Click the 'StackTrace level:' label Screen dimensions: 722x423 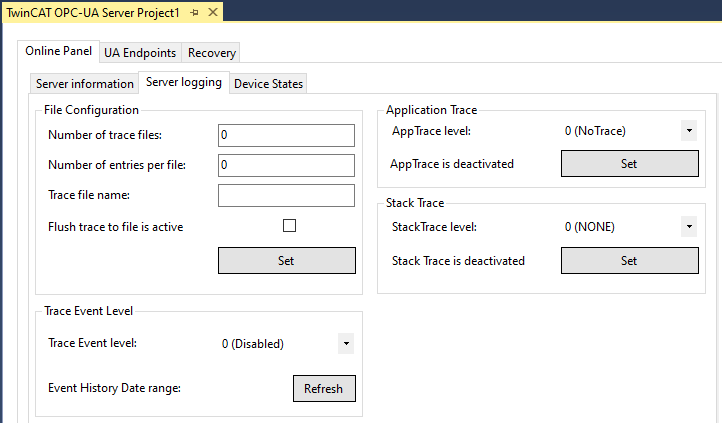pos(434,227)
